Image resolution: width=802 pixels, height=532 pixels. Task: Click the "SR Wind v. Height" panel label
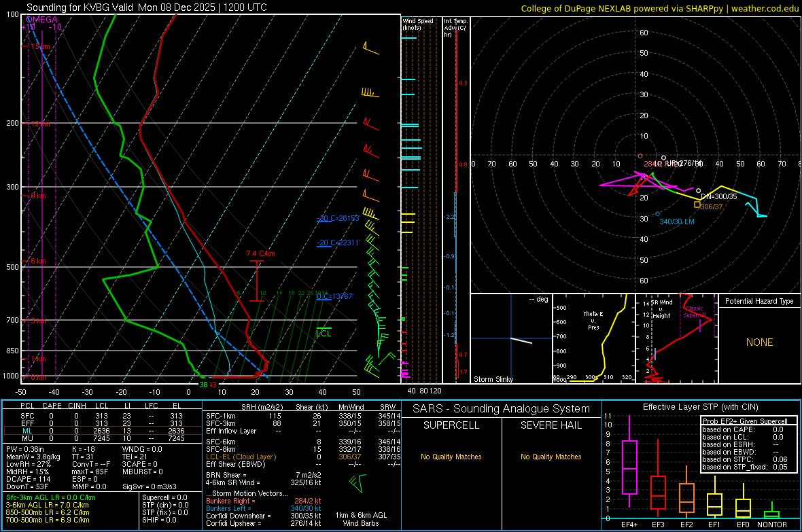pos(661,309)
